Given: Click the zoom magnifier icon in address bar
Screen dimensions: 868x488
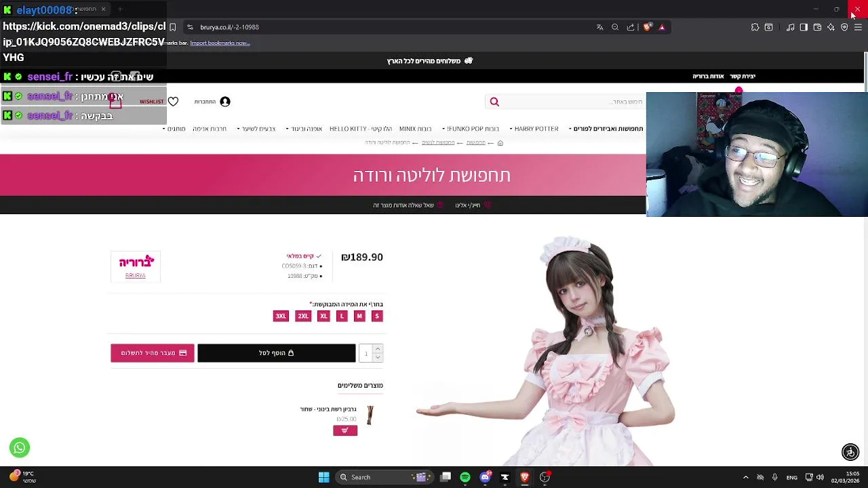Looking at the screenshot, I should (615, 27).
